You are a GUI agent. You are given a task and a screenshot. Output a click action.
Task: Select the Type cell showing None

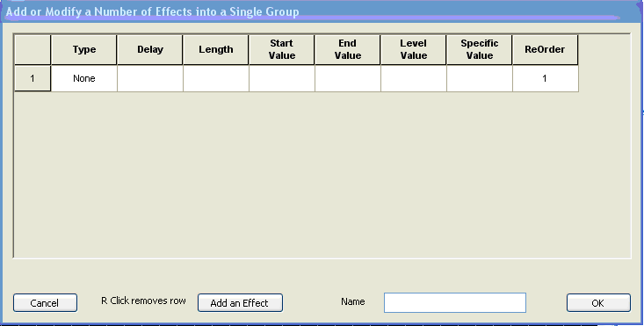(x=84, y=78)
